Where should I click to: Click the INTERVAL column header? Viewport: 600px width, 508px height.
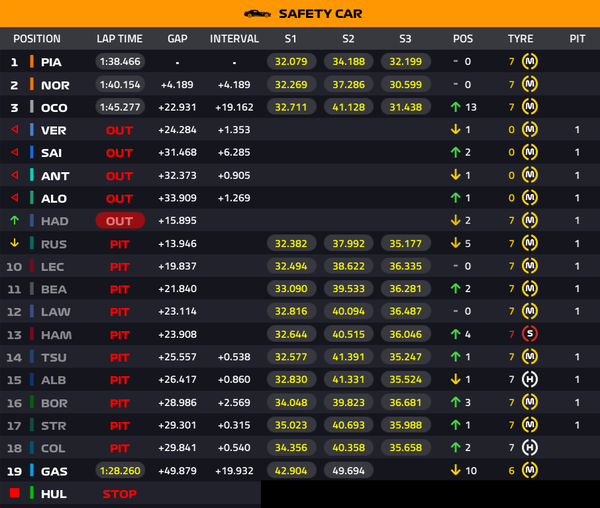point(234,39)
